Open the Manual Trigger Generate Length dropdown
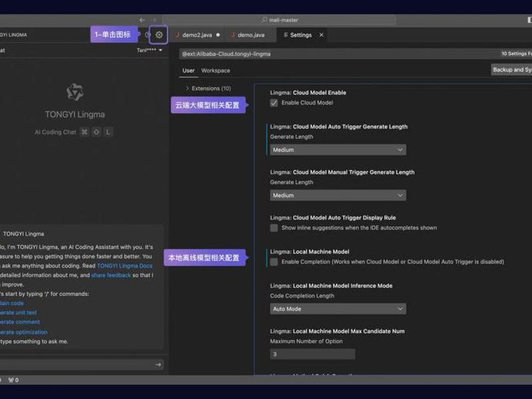This screenshot has width=532, height=399. coord(338,195)
